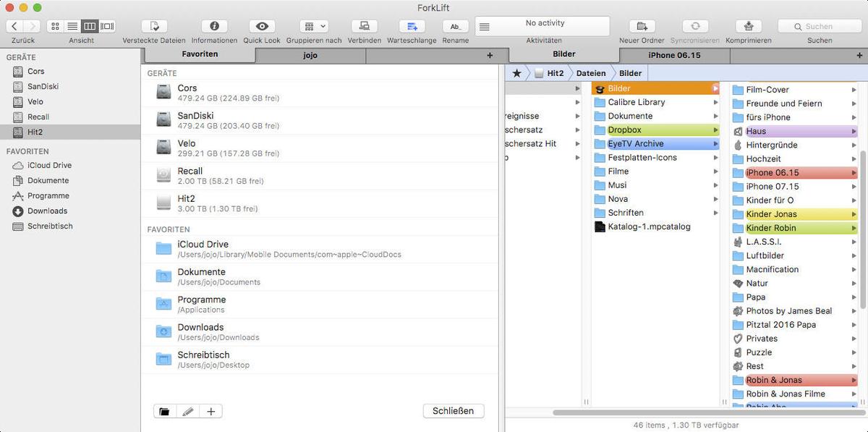The width and height of the screenshot is (868, 432).
Task: Switch to list view
Action: [x=72, y=26]
